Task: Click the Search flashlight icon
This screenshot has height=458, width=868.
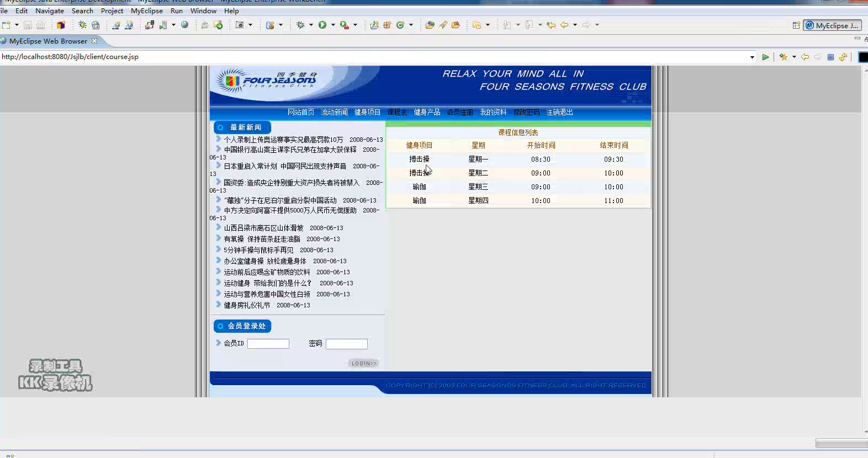Action: tap(443, 25)
